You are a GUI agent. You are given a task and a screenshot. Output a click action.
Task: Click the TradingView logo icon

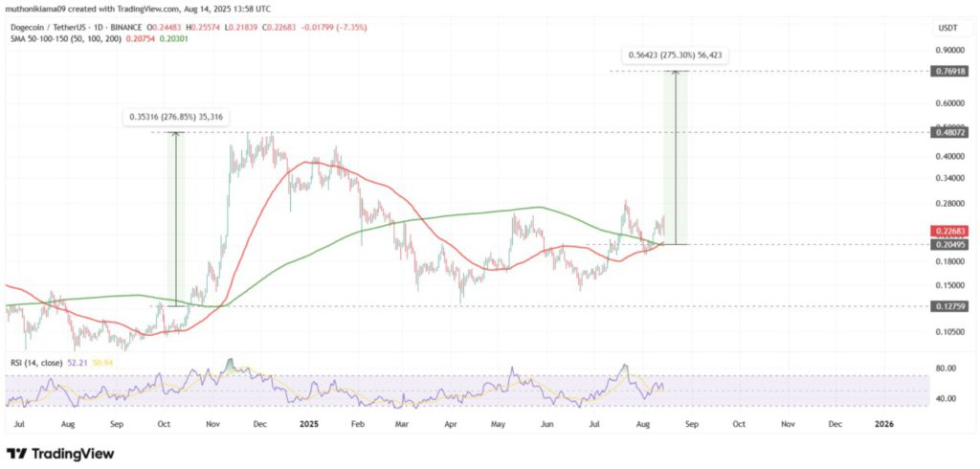[x=16, y=452]
